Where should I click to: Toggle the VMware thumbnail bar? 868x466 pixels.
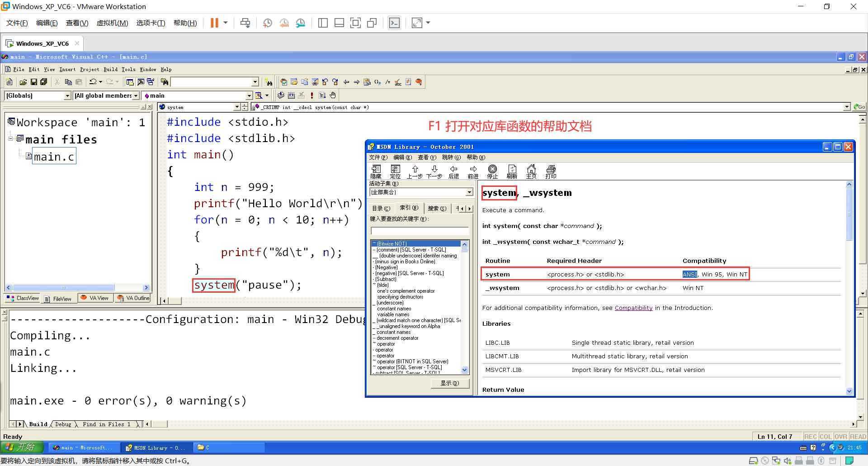point(339,23)
